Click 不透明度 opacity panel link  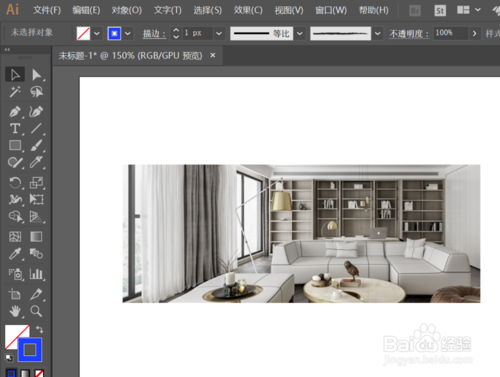tap(409, 34)
